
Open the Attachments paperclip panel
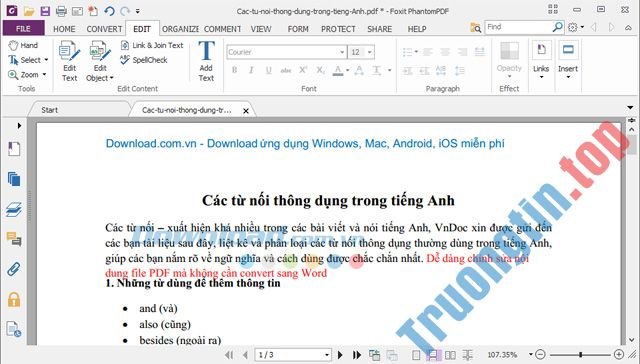pos(13,269)
